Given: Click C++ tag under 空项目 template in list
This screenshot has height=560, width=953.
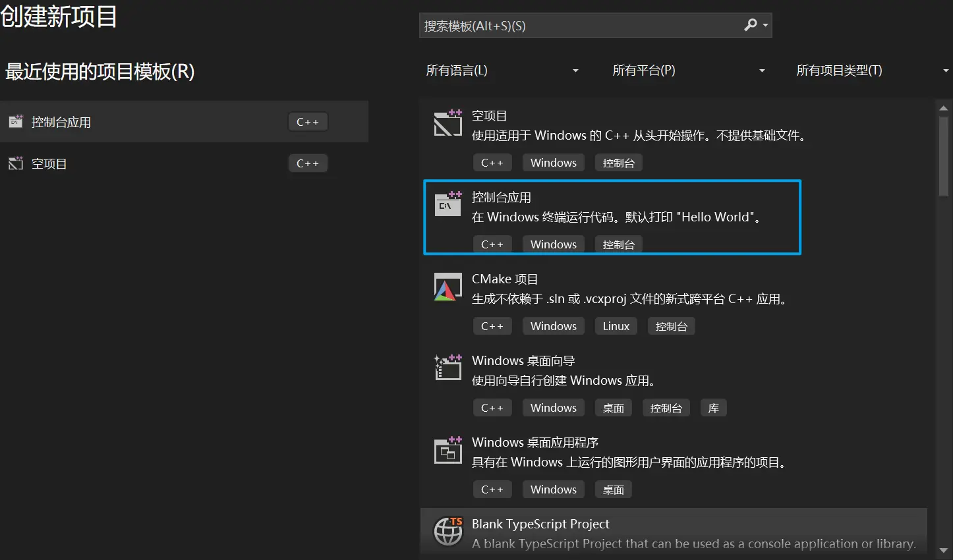Looking at the screenshot, I should (492, 163).
